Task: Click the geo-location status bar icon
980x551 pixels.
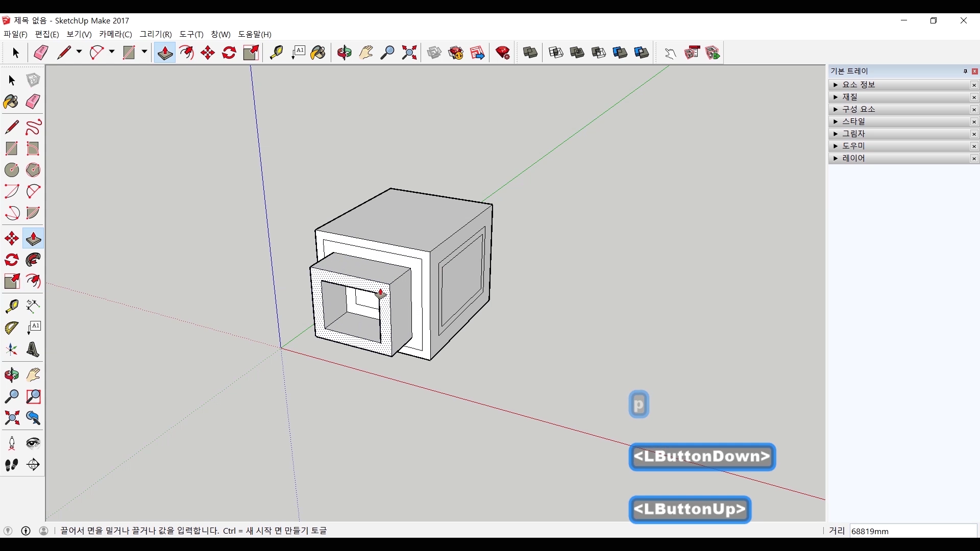Action: [8, 531]
